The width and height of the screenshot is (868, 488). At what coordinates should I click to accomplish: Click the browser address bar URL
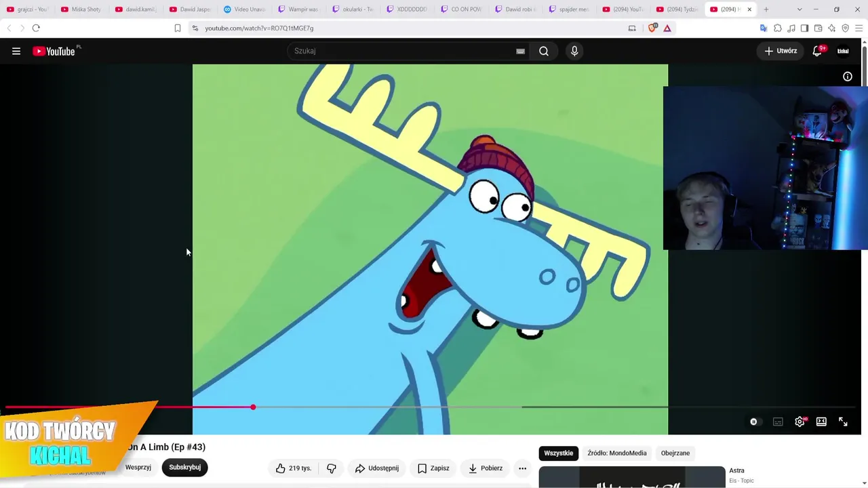tap(259, 28)
